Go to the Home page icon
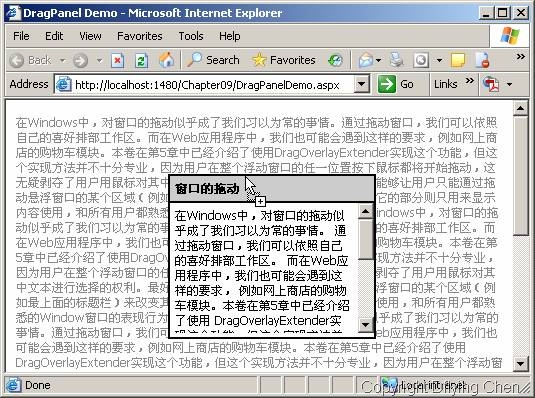 pos(166,60)
